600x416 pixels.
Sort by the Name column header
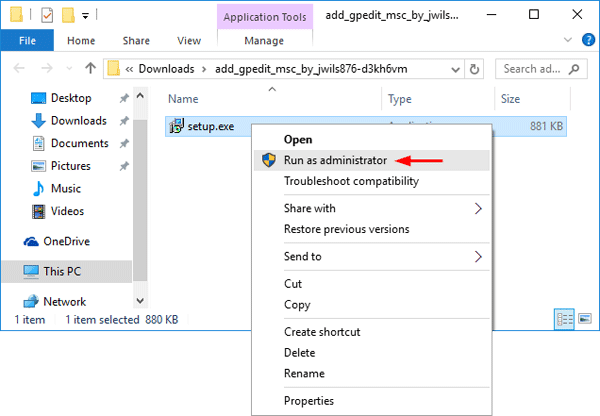183,99
